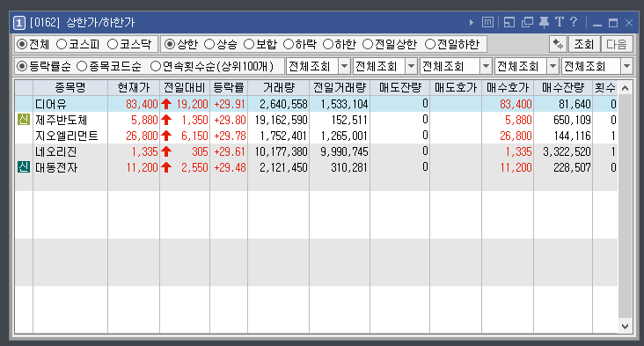Screen dimensions: 644x346
Task: Open the fifth 전체조회 dropdown
Action: [626, 66]
